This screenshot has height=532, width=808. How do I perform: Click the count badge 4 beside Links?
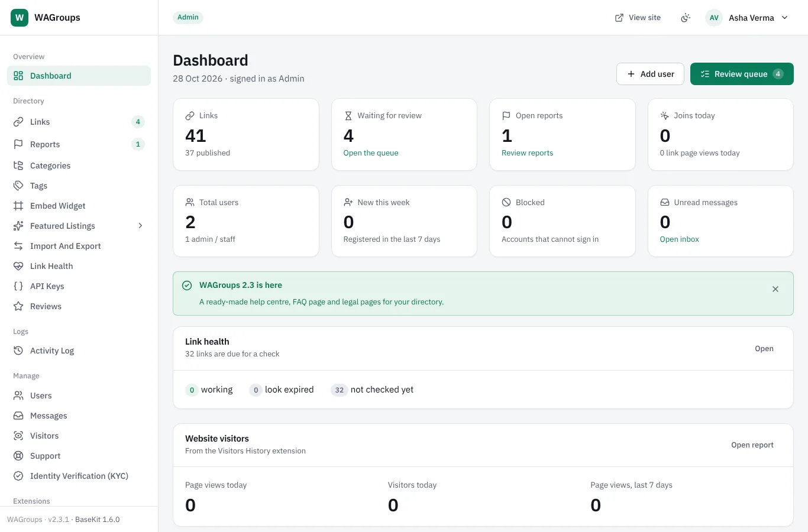pyautogui.click(x=138, y=122)
